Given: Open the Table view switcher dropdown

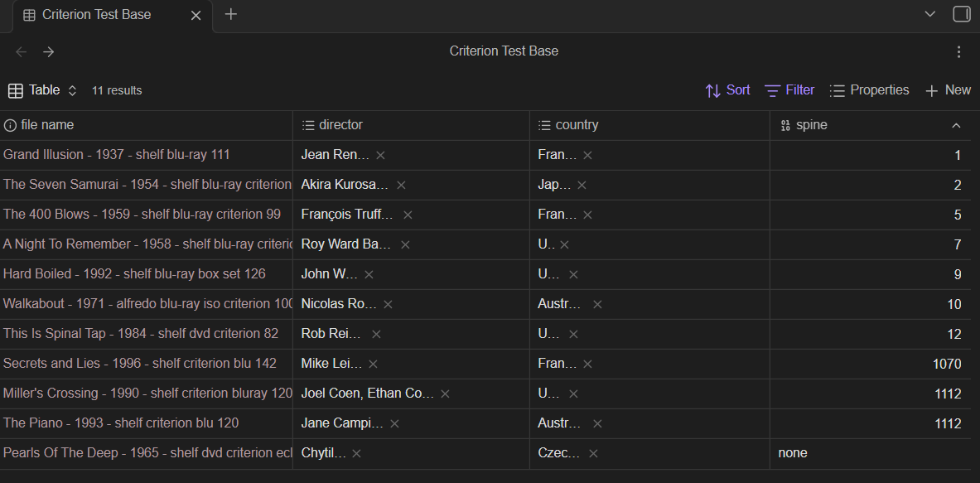Looking at the screenshot, I should [x=43, y=90].
